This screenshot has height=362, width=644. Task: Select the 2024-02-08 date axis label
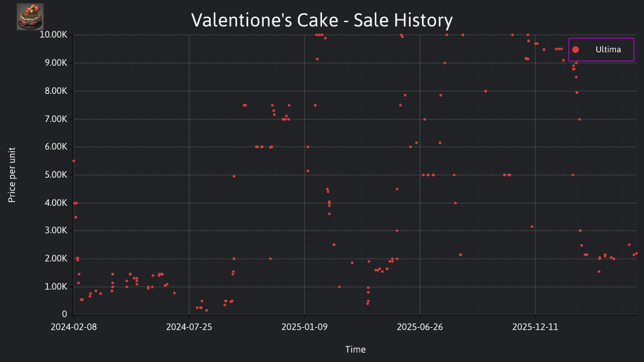[x=74, y=326]
